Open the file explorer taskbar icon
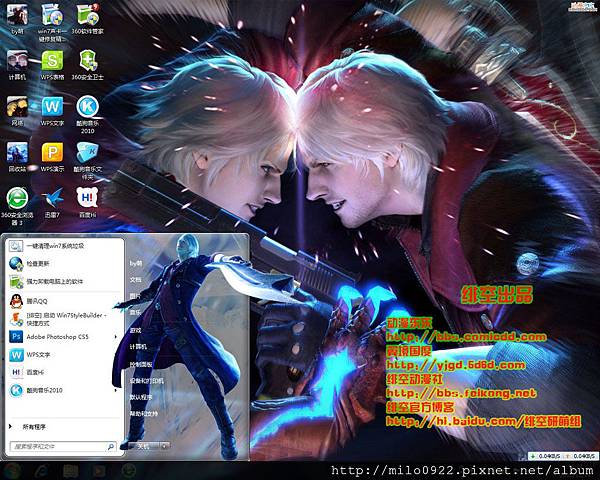600x480 pixels. pyautogui.click(x=71, y=471)
